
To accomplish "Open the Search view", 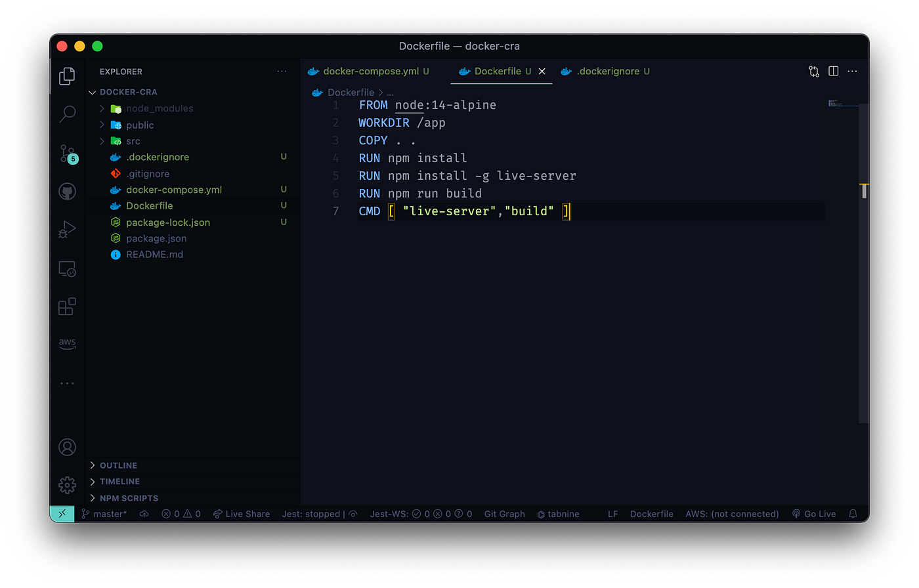I will 67,114.
